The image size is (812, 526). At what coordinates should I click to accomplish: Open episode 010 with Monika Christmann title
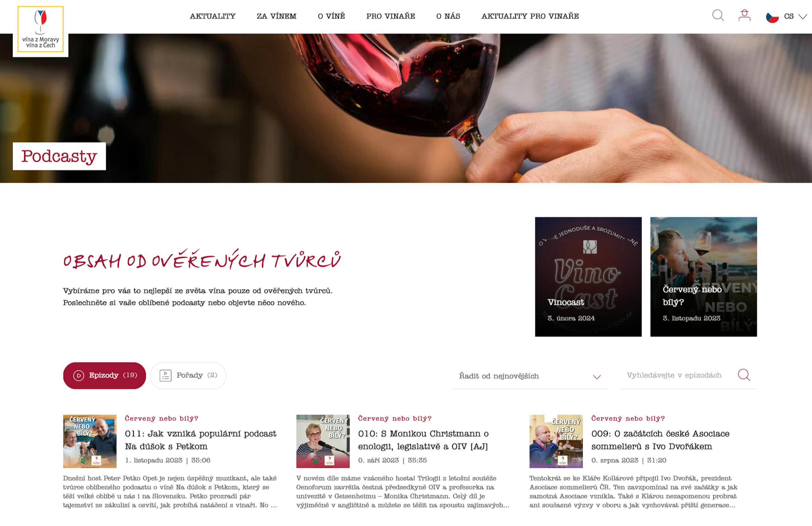tap(423, 440)
